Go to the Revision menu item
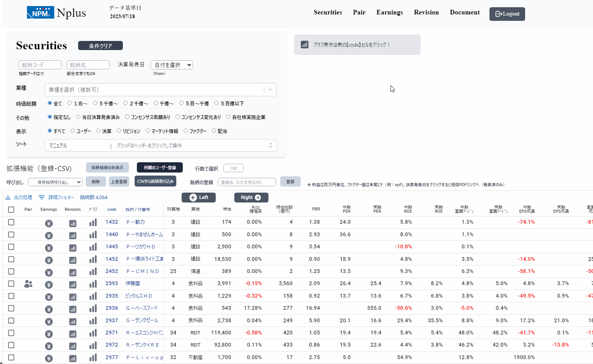 tap(426, 13)
